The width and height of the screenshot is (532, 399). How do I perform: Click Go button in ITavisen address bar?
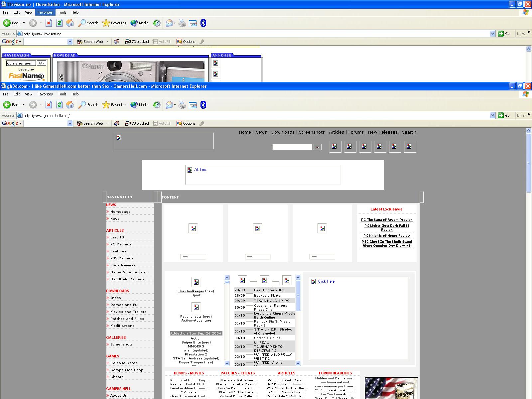[x=504, y=34]
